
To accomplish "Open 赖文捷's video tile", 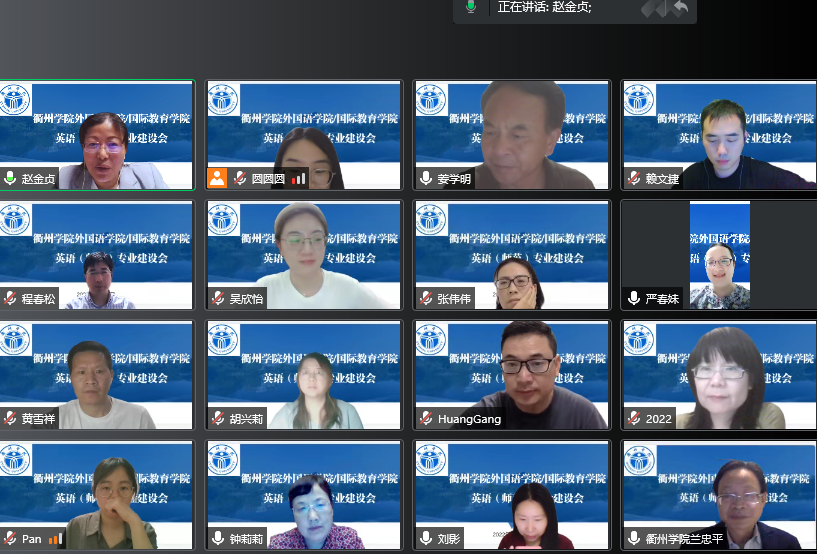I will click(x=720, y=135).
